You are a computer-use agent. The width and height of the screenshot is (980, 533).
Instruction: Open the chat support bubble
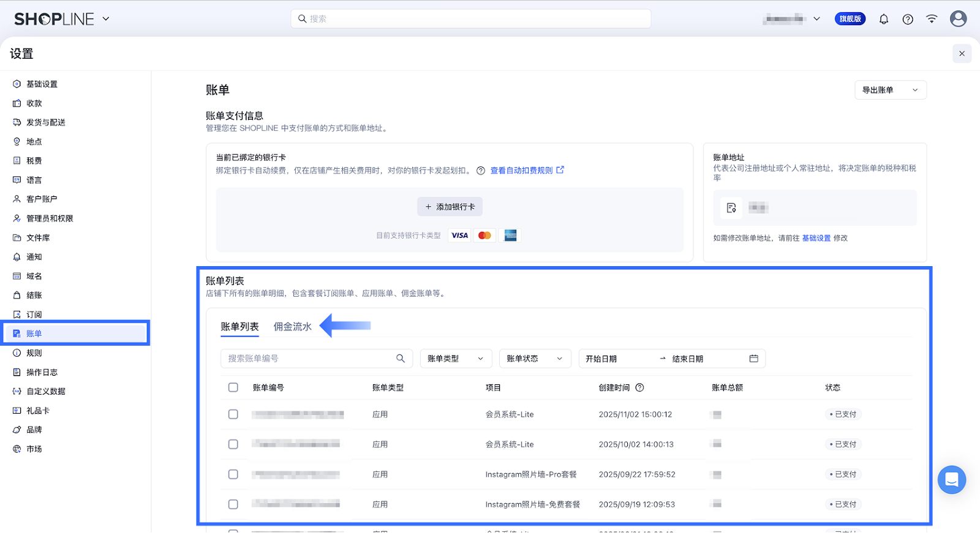click(951, 480)
